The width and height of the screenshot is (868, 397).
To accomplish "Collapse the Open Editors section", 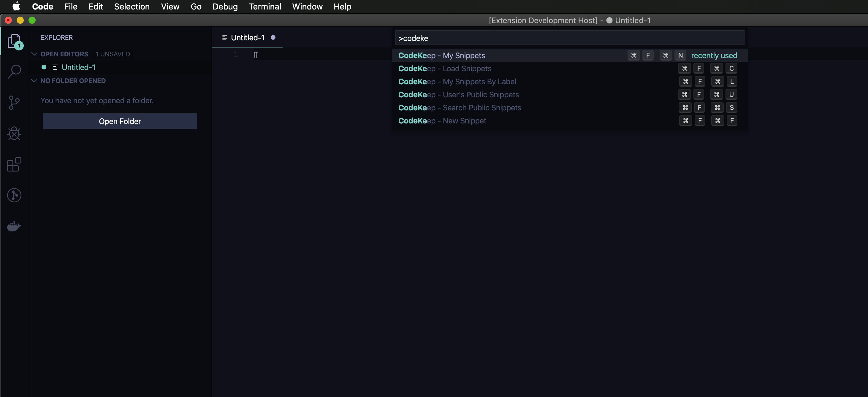I will point(34,54).
